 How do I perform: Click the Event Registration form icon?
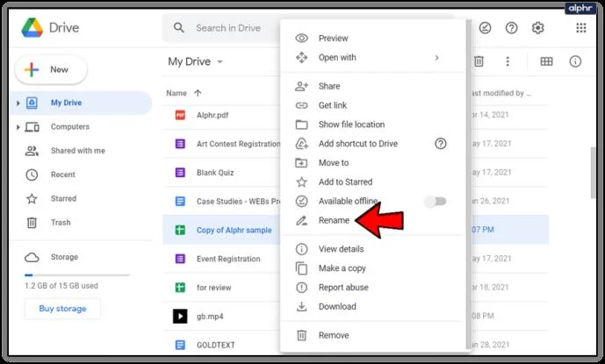tap(180, 259)
